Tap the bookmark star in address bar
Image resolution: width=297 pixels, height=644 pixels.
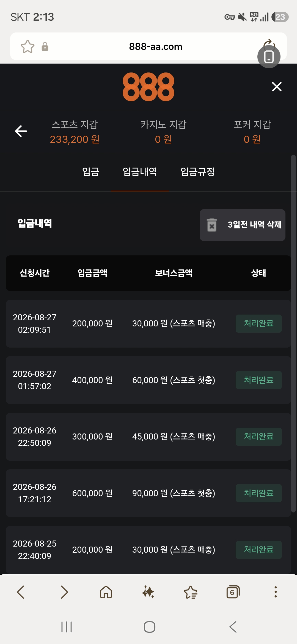(28, 46)
